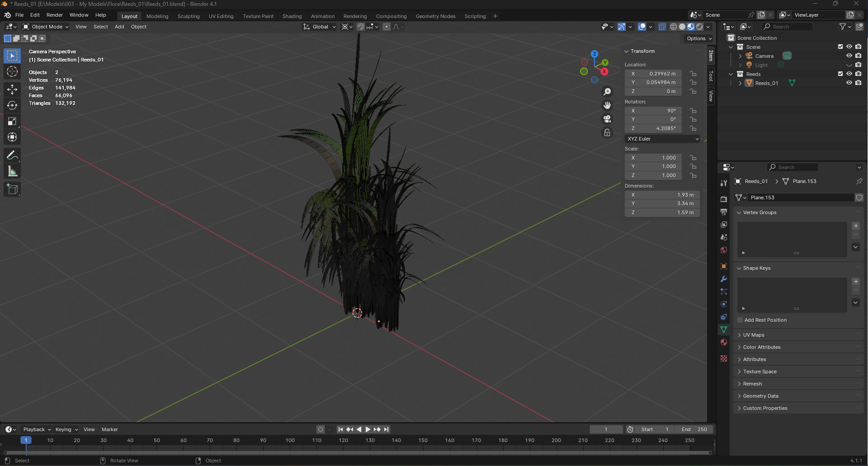The image size is (868, 466).
Task: Activate the Select Box tool
Action: [x=12, y=56]
